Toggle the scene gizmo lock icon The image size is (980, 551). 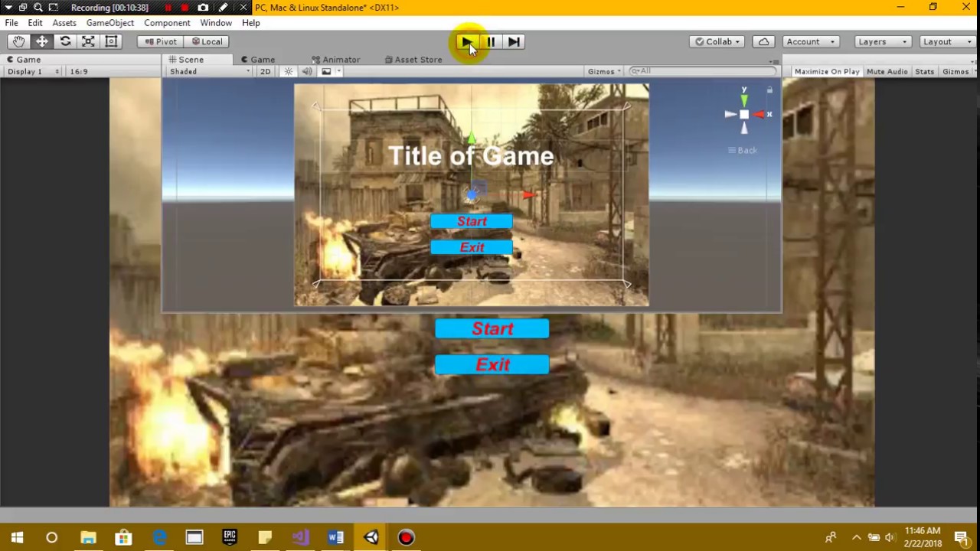tap(769, 90)
